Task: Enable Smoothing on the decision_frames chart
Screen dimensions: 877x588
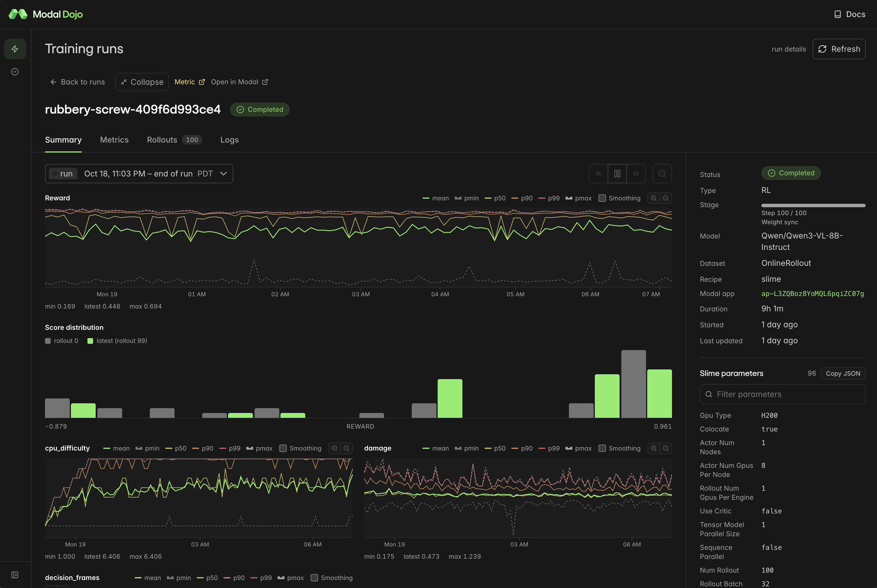Action: (314, 577)
